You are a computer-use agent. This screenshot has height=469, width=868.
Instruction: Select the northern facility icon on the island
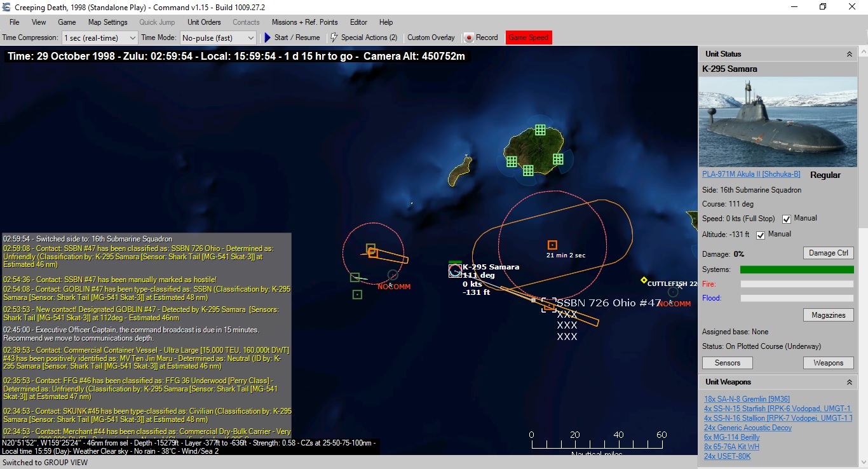[540, 130]
